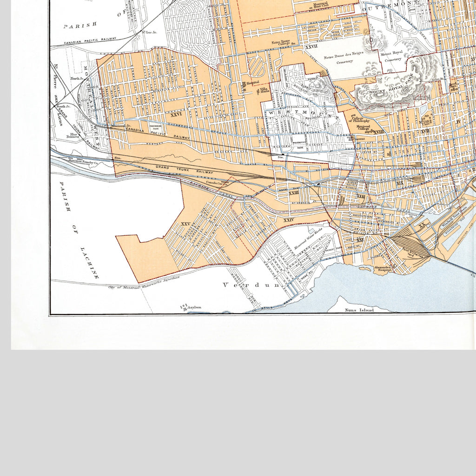Image resolution: width=476 pixels, height=476 pixels.
Task: Click ward number 'IV'
Action: tap(458, 121)
